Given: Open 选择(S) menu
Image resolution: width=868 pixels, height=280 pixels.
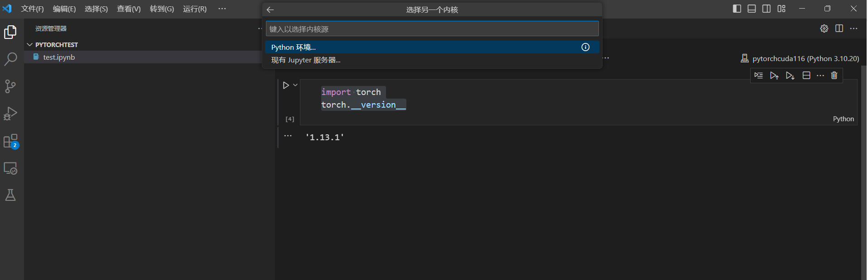Looking at the screenshot, I should point(96,9).
